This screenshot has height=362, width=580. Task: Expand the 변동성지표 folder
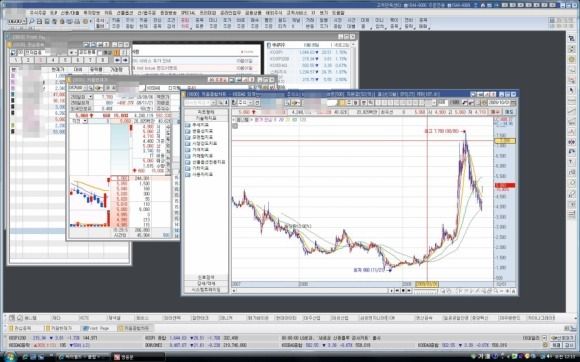[x=201, y=131]
